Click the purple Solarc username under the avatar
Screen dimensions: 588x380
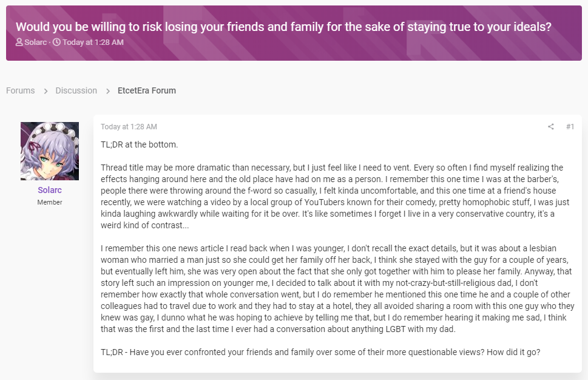(50, 190)
